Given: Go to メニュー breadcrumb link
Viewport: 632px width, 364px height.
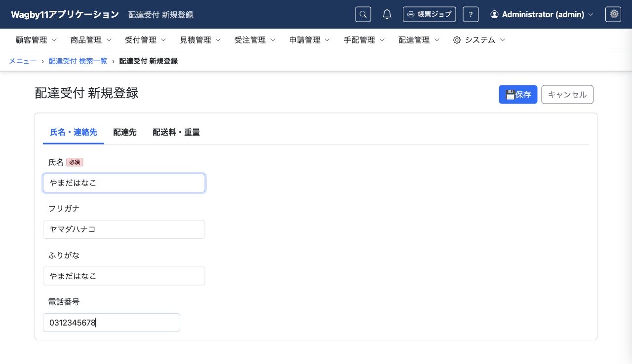Looking at the screenshot, I should tap(23, 61).
